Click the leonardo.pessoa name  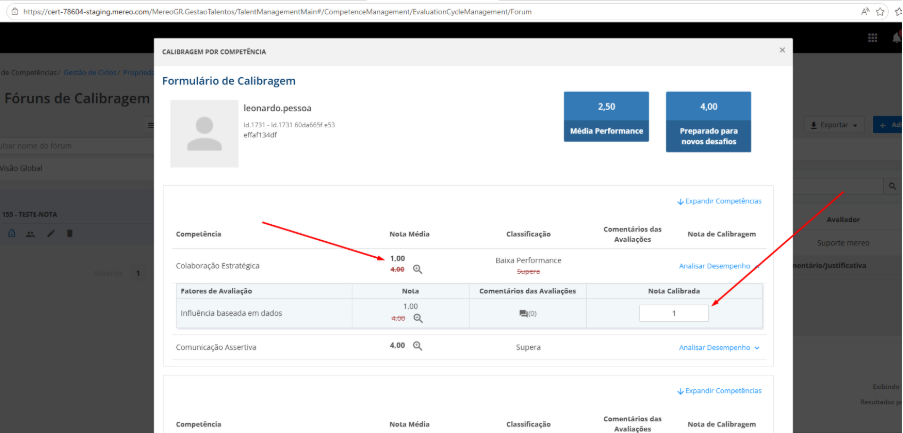pyautogui.click(x=278, y=108)
